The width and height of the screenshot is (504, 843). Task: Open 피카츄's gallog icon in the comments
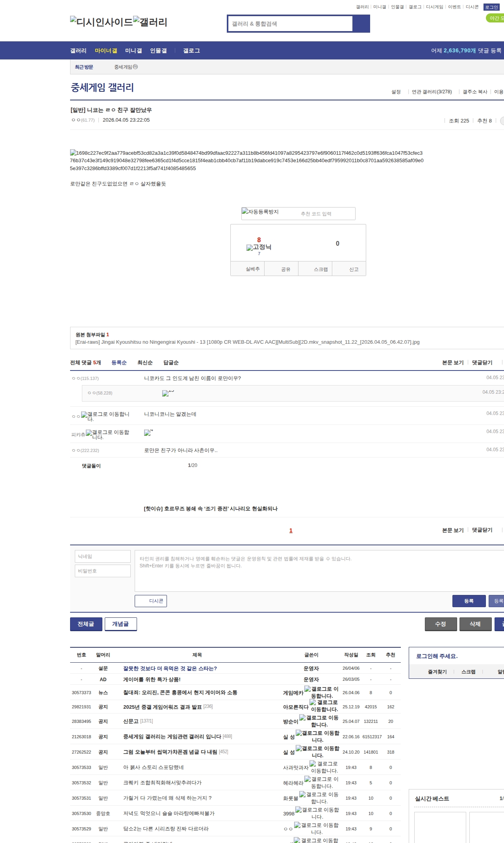tap(107, 435)
